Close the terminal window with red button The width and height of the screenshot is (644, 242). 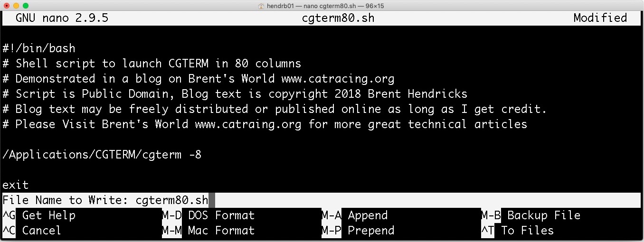pos(7,6)
